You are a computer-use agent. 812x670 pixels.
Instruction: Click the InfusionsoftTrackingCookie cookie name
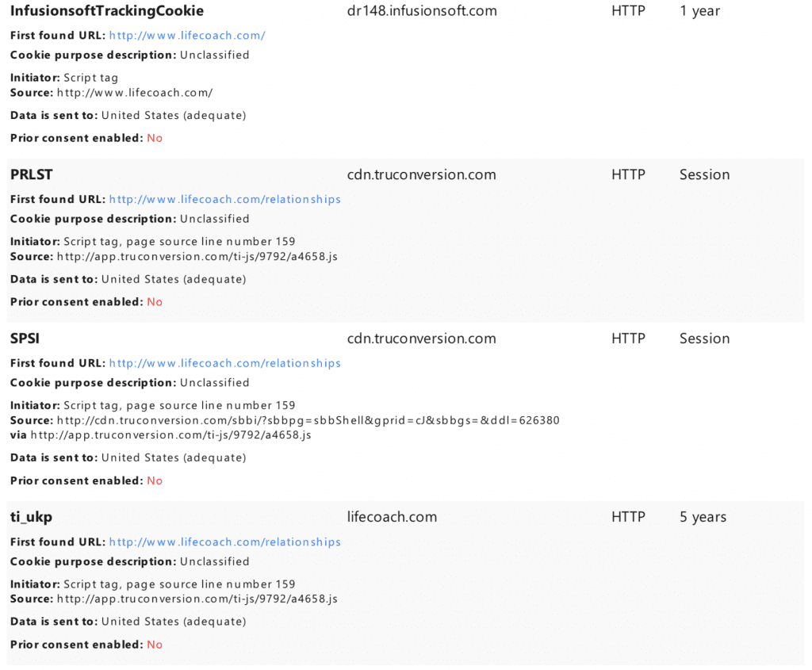(107, 11)
